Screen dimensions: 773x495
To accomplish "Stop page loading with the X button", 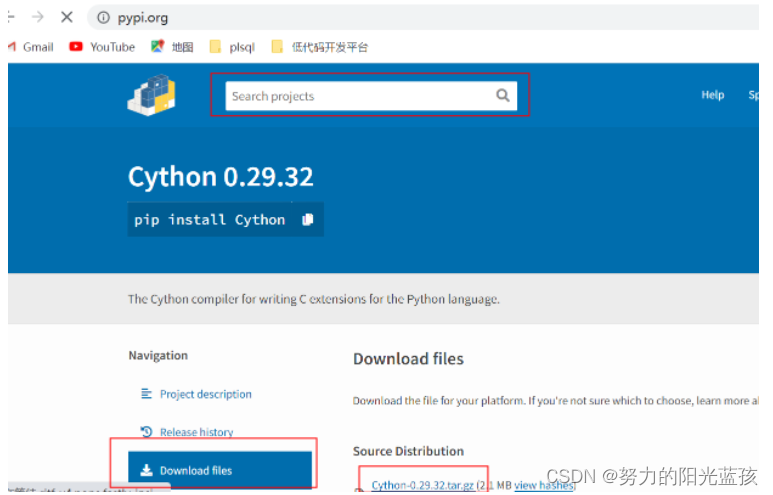I will [x=67, y=17].
